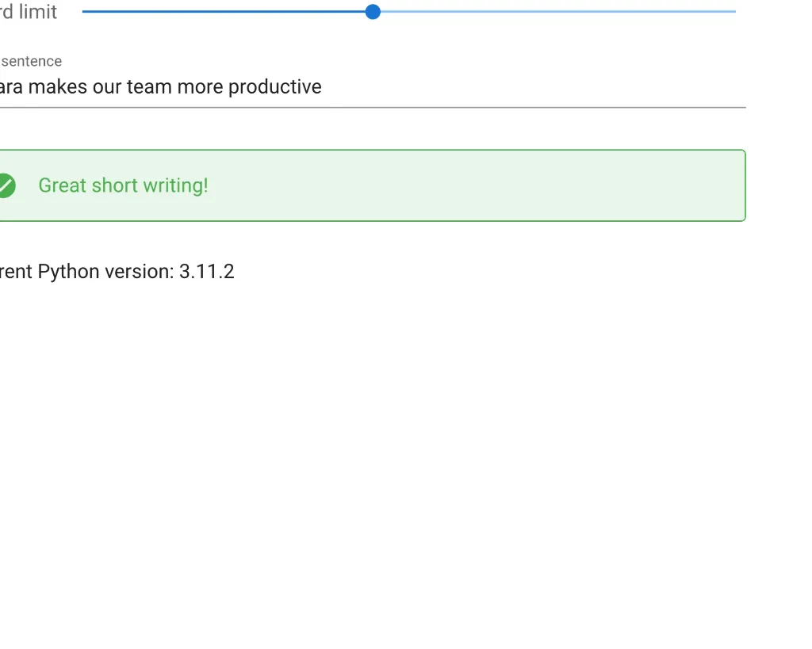
Task: Click the "limit" slider label text
Action: click(38, 12)
